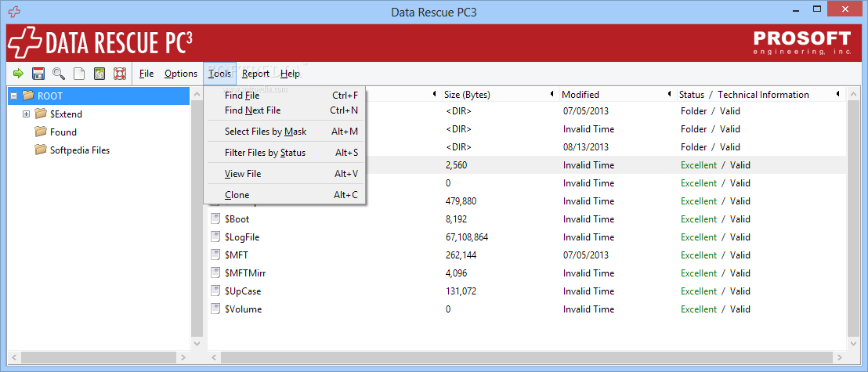Open the Options menu
Viewport: 868px width, 372px height.
pos(181,74)
